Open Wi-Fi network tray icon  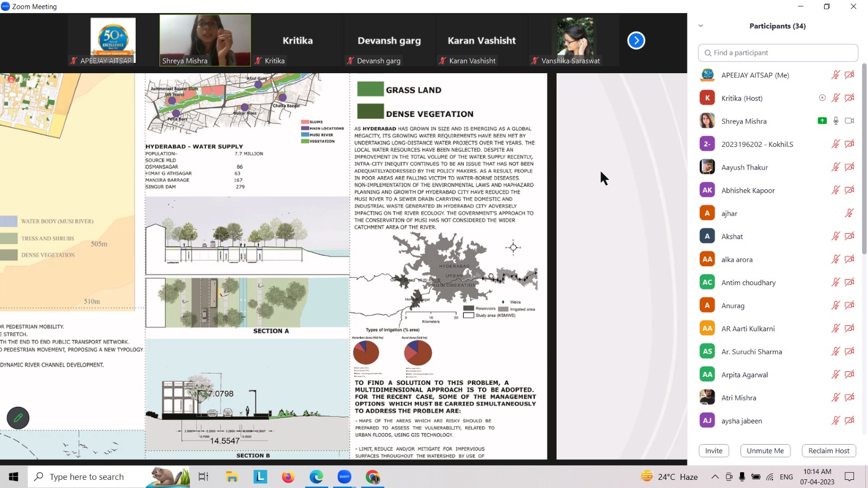pos(770,477)
